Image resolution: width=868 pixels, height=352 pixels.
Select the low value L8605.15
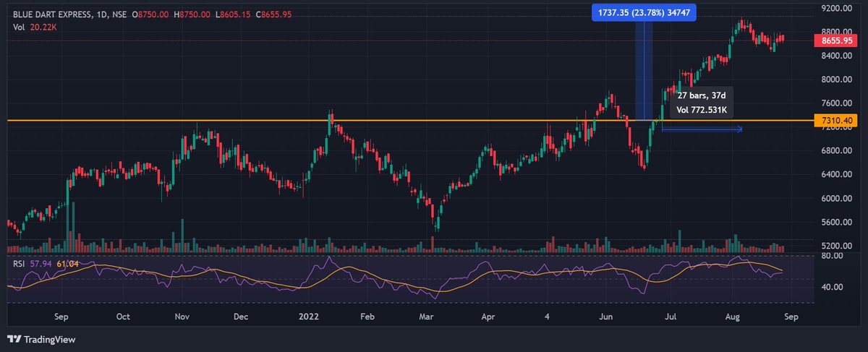coord(231,14)
